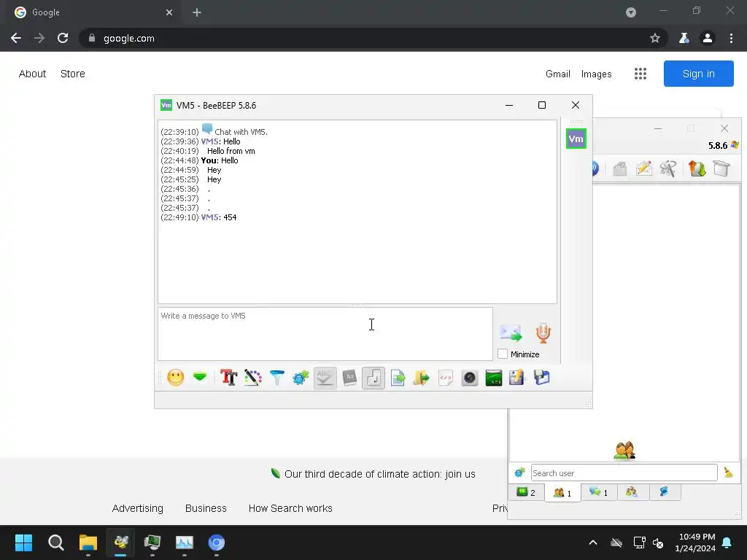Open the notification bell in taskbar
Viewport: 747px width, 560px height.
727,542
